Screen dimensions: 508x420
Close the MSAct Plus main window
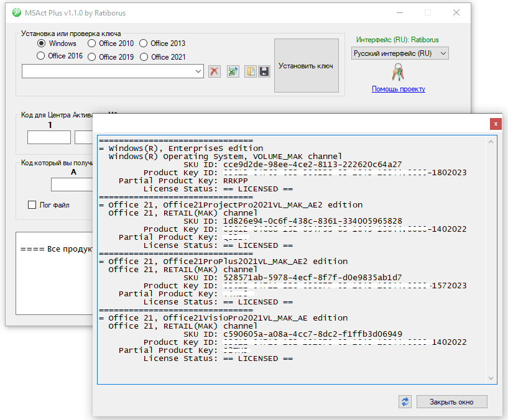pyautogui.click(x=456, y=12)
